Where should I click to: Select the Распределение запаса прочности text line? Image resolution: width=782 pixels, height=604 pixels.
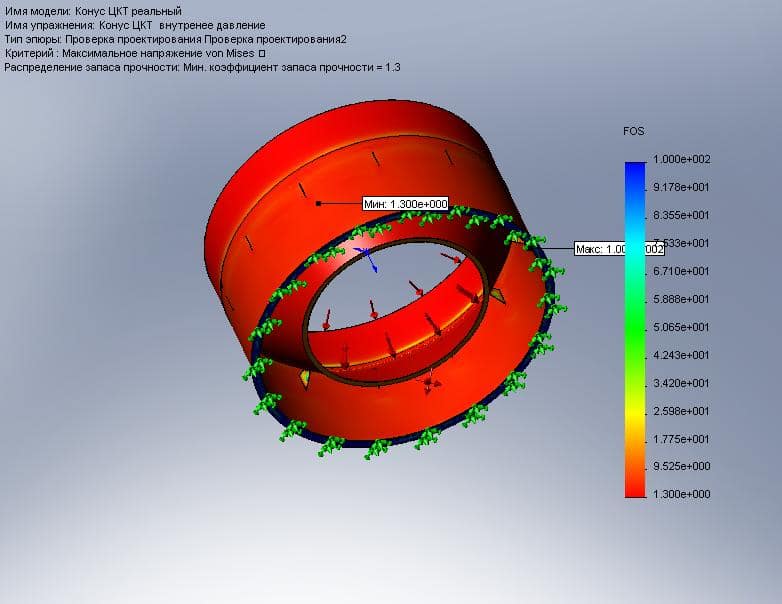coord(202,67)
